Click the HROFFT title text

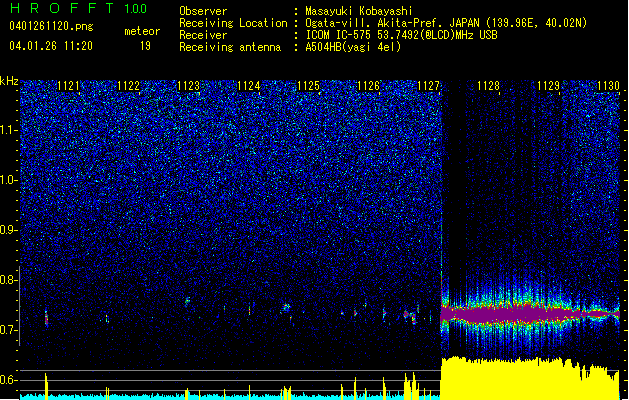tap(62, 8)
